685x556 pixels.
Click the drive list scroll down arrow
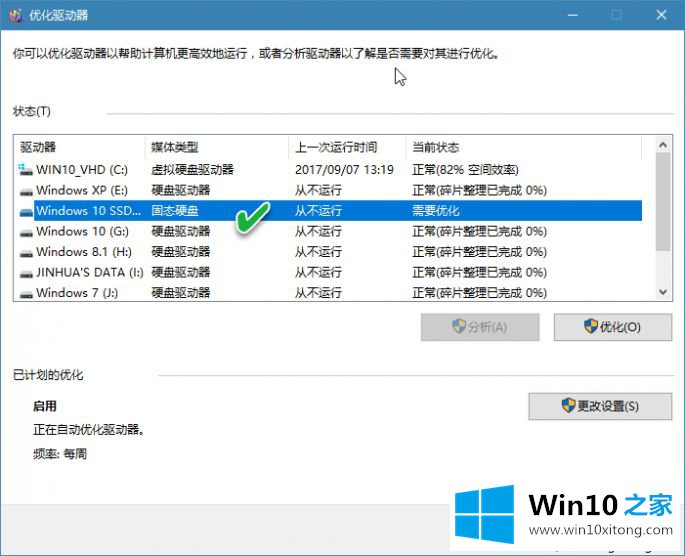pyautogui.click(x=663, y=292)
